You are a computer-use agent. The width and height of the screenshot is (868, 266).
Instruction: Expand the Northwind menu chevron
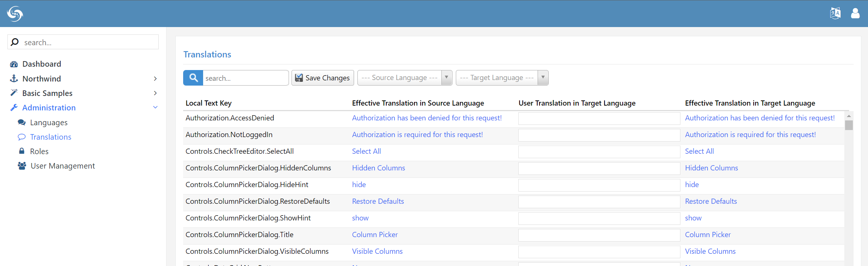point(155,79)
